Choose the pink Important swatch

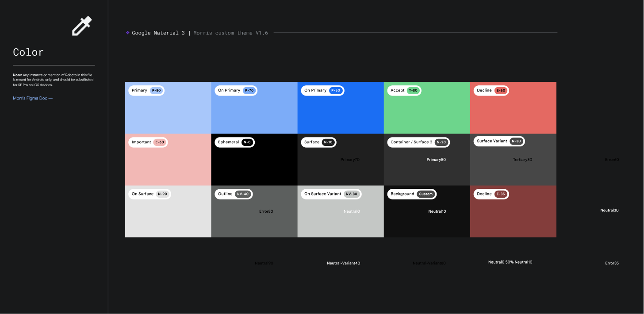[168, 160]
